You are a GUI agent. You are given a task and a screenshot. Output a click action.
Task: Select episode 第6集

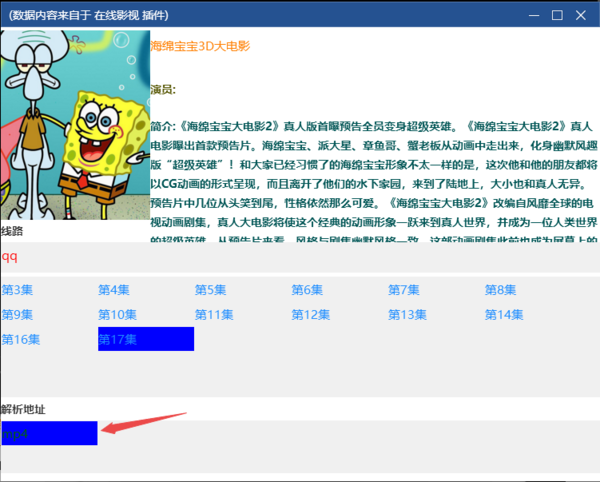307,290
